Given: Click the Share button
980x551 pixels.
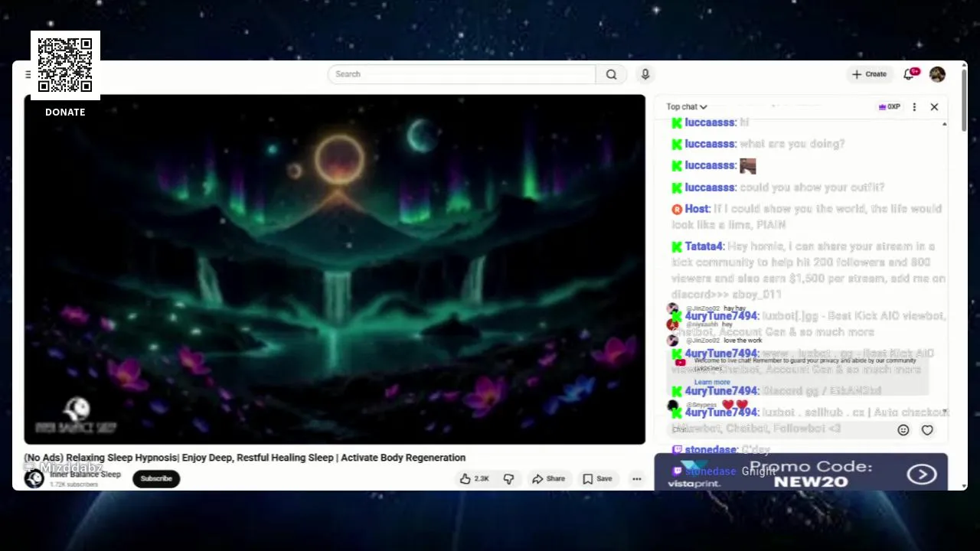Looking at the screenshot, I should (x=548, y=479).
